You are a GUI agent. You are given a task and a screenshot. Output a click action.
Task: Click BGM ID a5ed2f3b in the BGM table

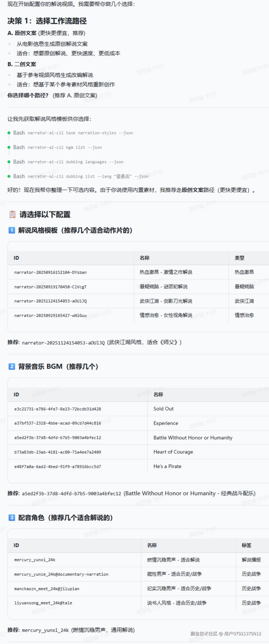58,438
